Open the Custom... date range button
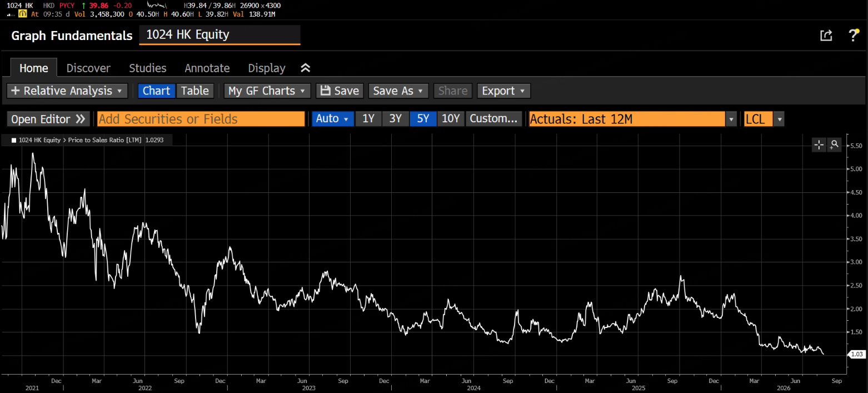This screenshot has width=868, height=393. (x=493, y=119)
